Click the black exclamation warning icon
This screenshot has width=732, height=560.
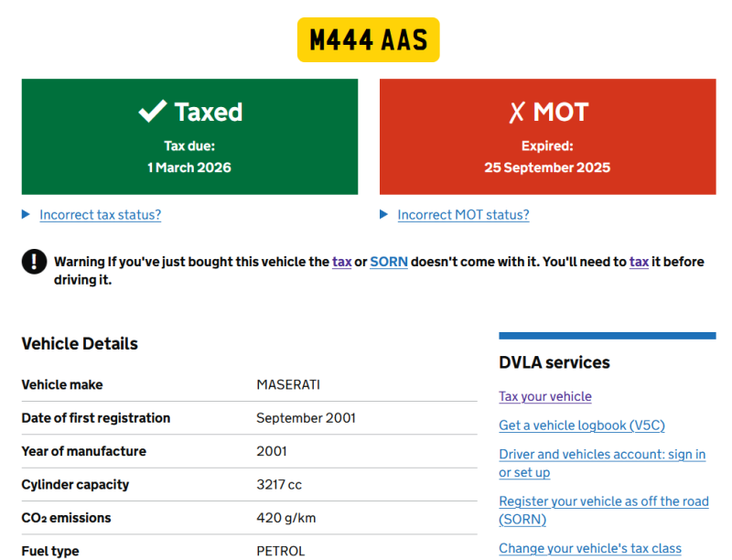point(34,262)
